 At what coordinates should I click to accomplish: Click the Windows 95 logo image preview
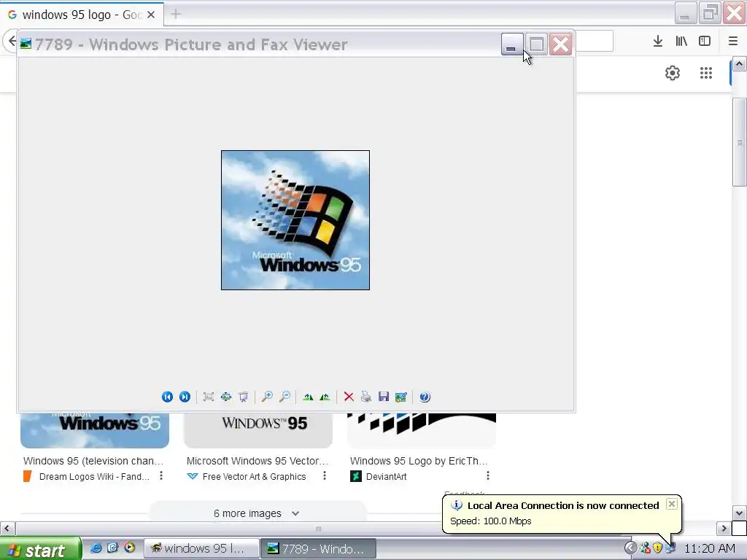pos(295,220)
